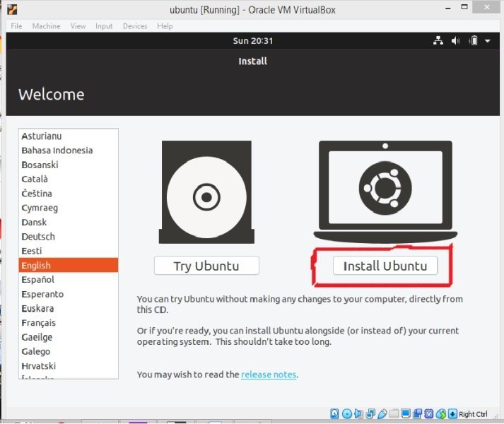Open the Help menu

(x=165, y=26)
